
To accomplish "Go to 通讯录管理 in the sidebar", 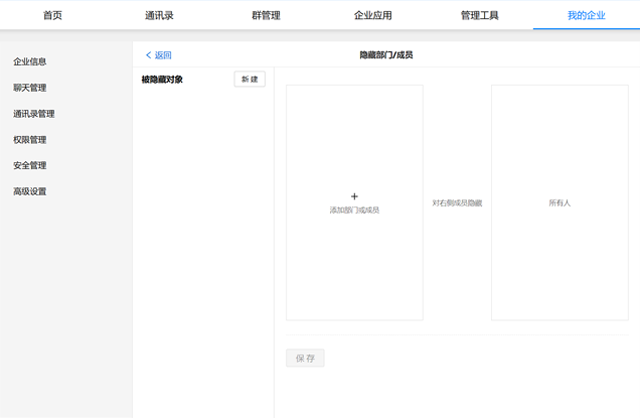I will 34,114.
